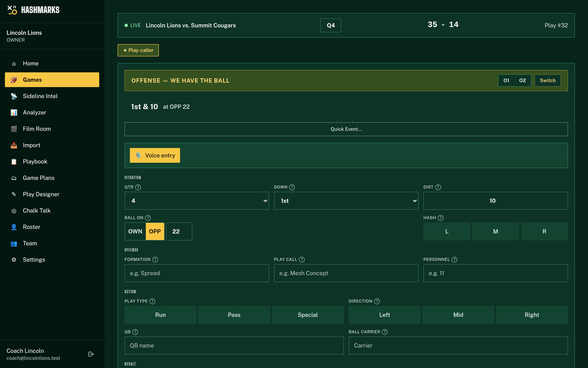588x368 pixels.
Task: Click the Switch possession button
Action: pyautogui.click(x=548, y=81)
